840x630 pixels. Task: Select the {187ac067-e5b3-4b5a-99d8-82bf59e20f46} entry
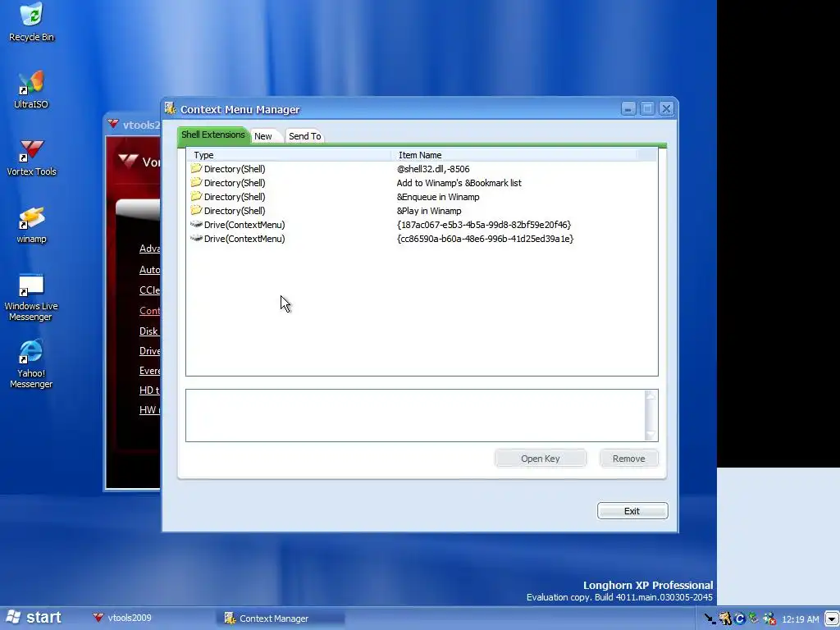421,225
